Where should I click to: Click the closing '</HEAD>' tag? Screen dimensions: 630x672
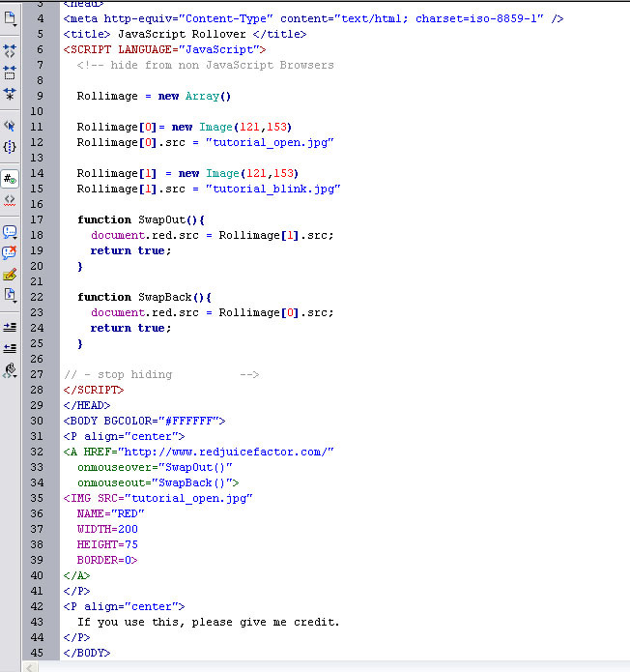[87, 405]
